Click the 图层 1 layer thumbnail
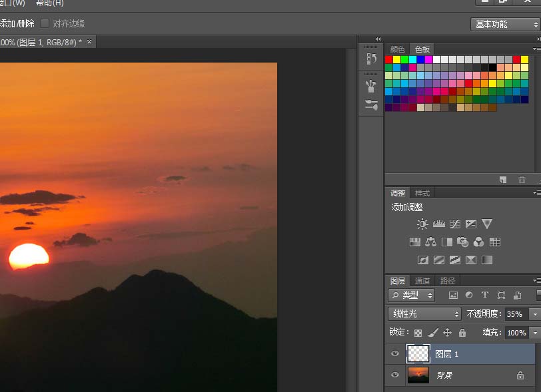The image size is (541, 392). pos(417,353)
